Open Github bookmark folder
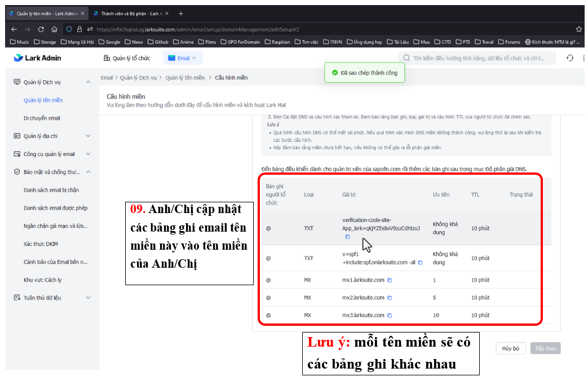 pos(158,42)
